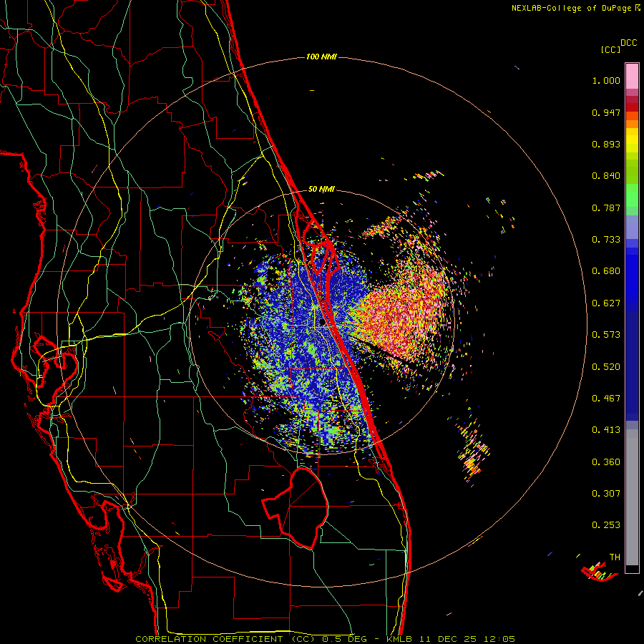Screen dimensions: 644x644
Task: Select the 0.413 legend value
Action: click(606, 430)
